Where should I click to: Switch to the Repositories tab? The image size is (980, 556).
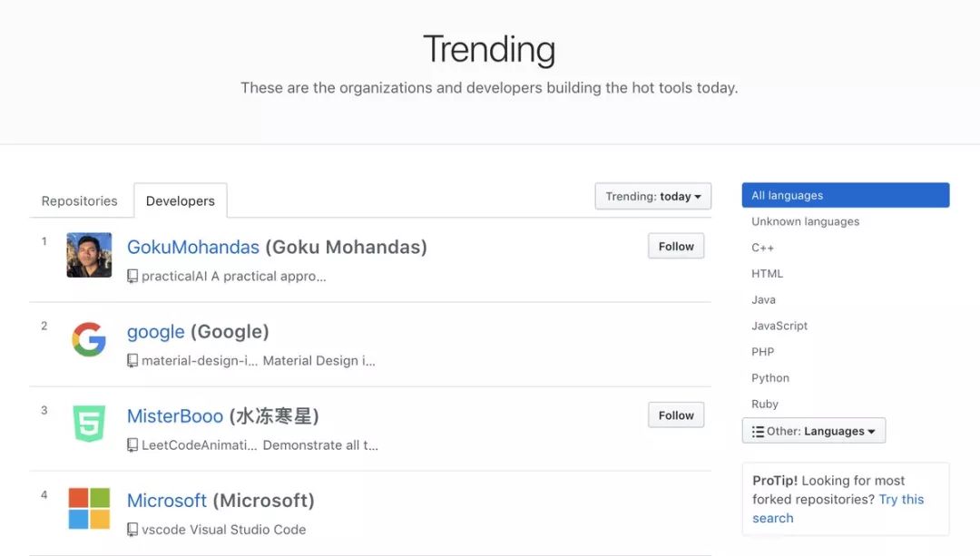tap(80, 201)
